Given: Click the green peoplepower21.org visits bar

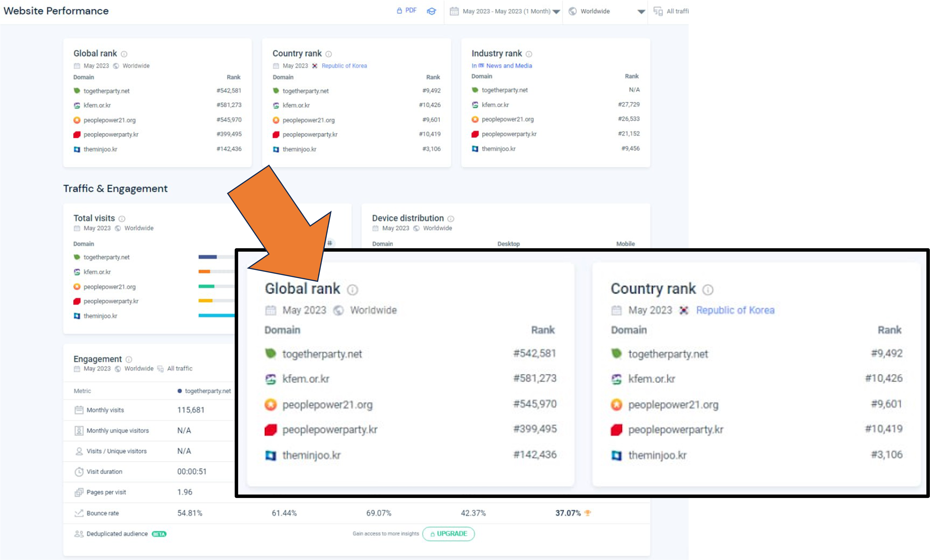Looking at the screenshot, I should click(x=206, y=286).
